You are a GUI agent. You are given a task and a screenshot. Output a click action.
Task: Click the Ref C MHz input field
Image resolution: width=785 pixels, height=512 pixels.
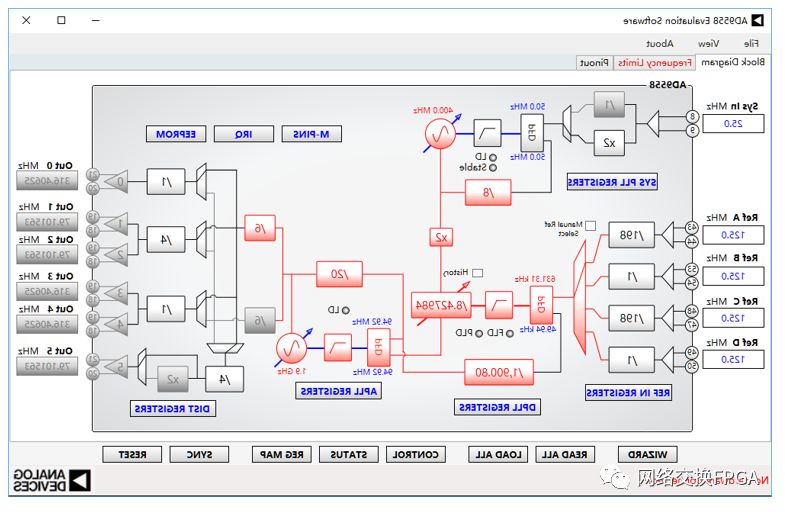click(733, 318)
